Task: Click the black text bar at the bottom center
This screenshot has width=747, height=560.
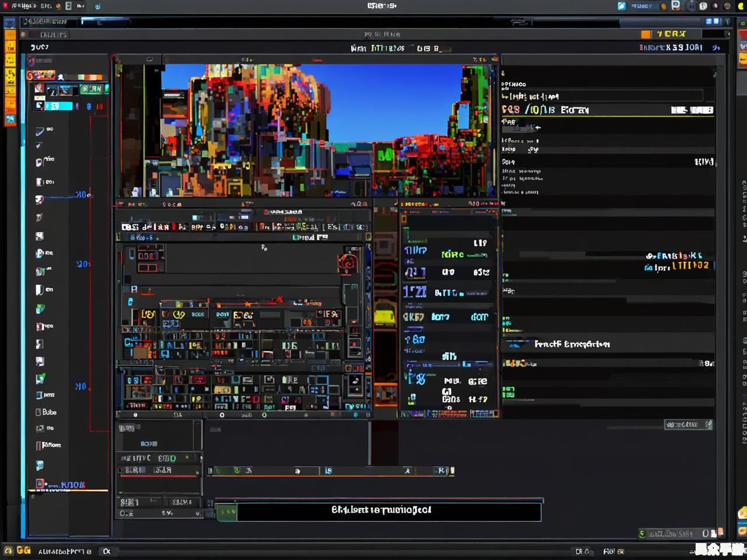Action: pyautogui.click(x=388, y=511)
